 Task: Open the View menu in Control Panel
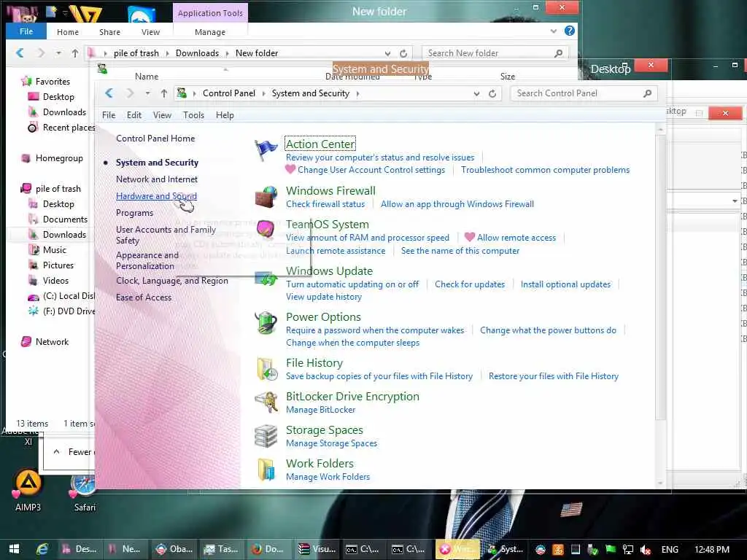[162, 115]
